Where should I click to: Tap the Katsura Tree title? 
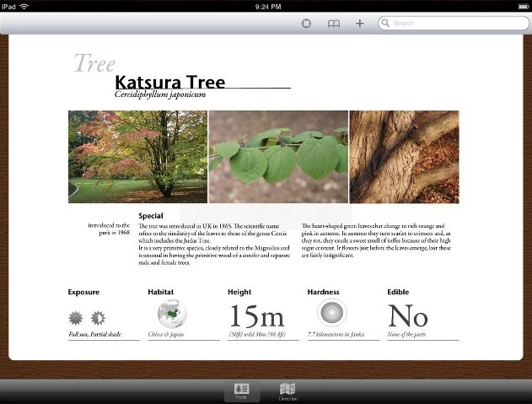170,82
